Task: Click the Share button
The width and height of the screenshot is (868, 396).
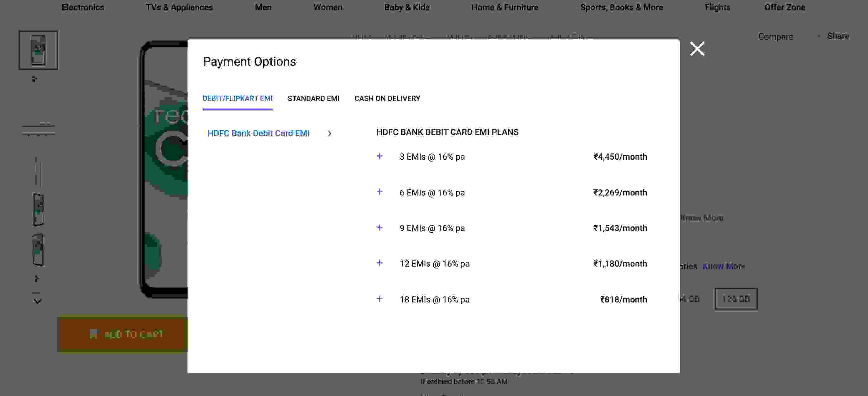Action: (x=838, y=36)
